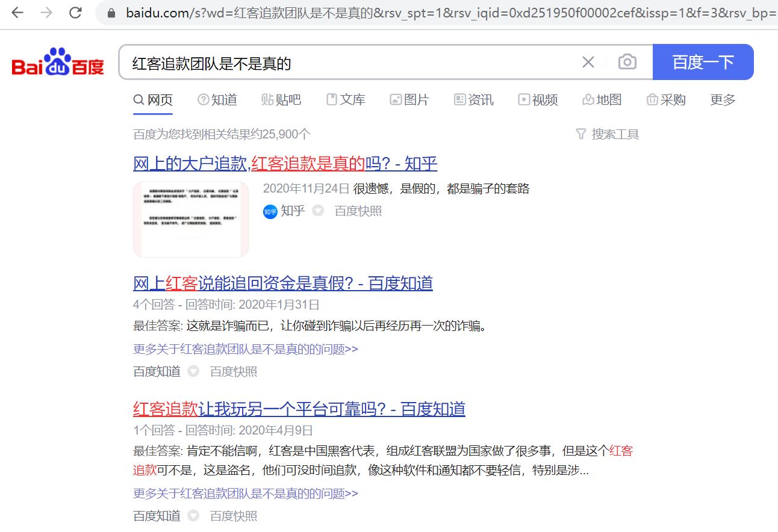Expand arrow beside 百度知道 under 平台可靠吗 result
Image resolution: width=778 pixels, height=532 pixels.
click(x=193, y=516)
